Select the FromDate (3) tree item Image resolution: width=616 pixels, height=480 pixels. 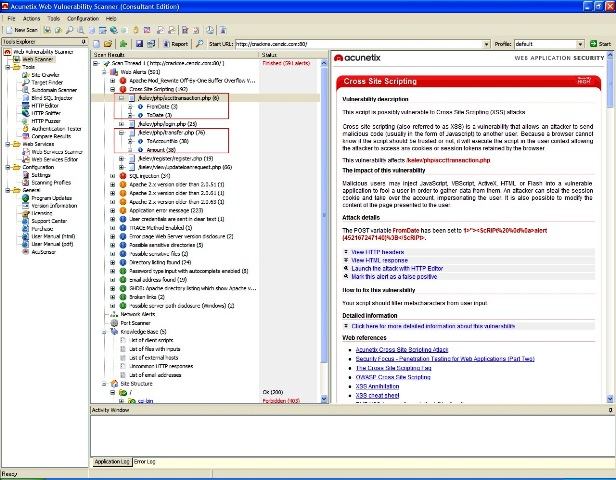coord(162,106)
